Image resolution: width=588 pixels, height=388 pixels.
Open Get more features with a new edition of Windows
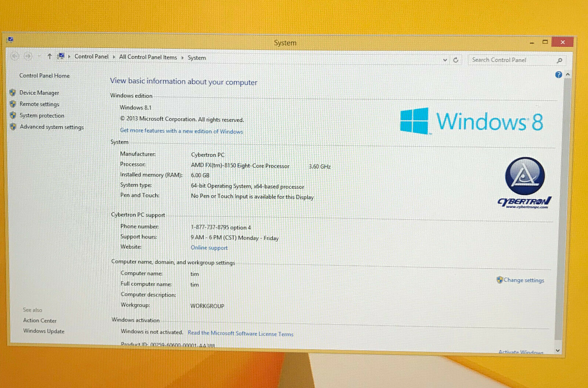click(x=182, y=131)
